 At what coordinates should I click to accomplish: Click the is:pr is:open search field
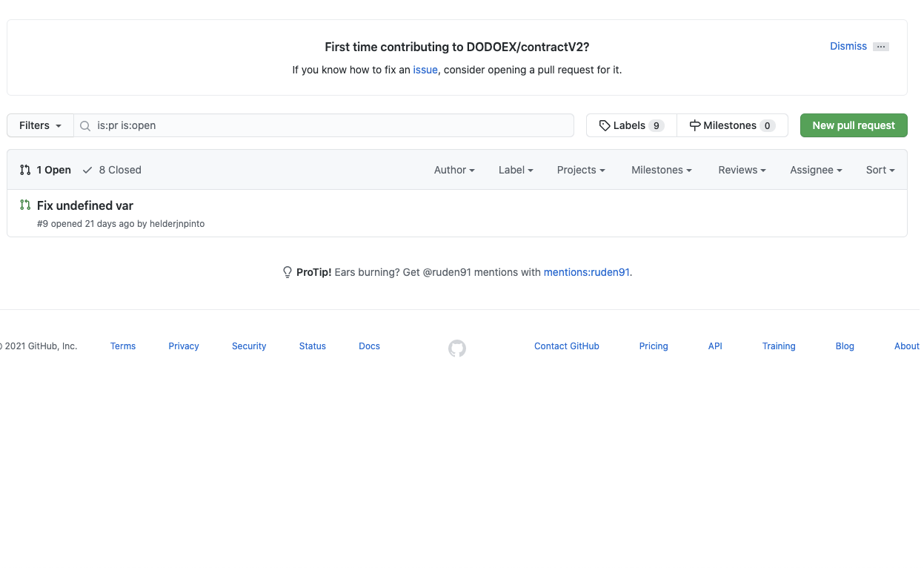[324, 125]
